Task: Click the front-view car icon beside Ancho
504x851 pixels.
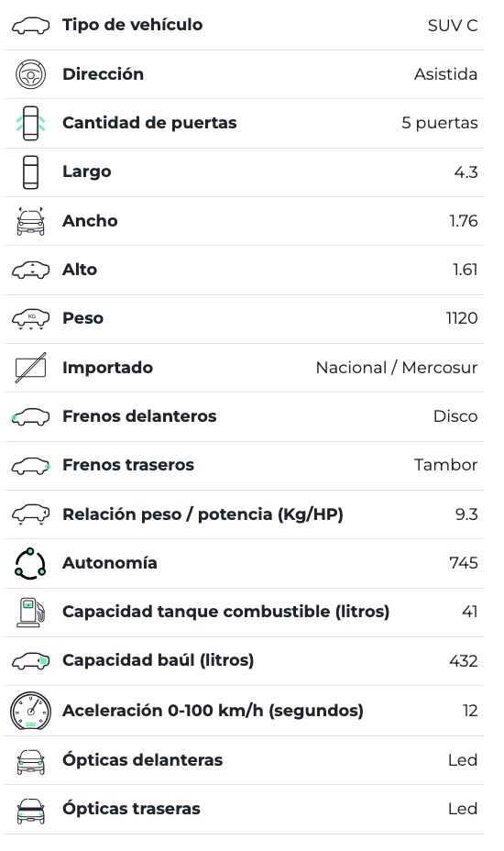Action: 31,221
